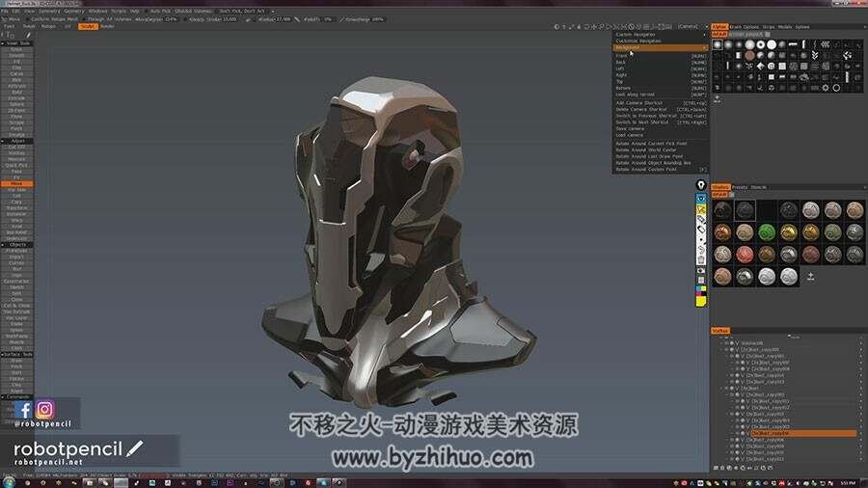Image resolution: width=868 pixels, height=488 pixels.
Task: Open the Camera dropdown
Action: point(692,26)
